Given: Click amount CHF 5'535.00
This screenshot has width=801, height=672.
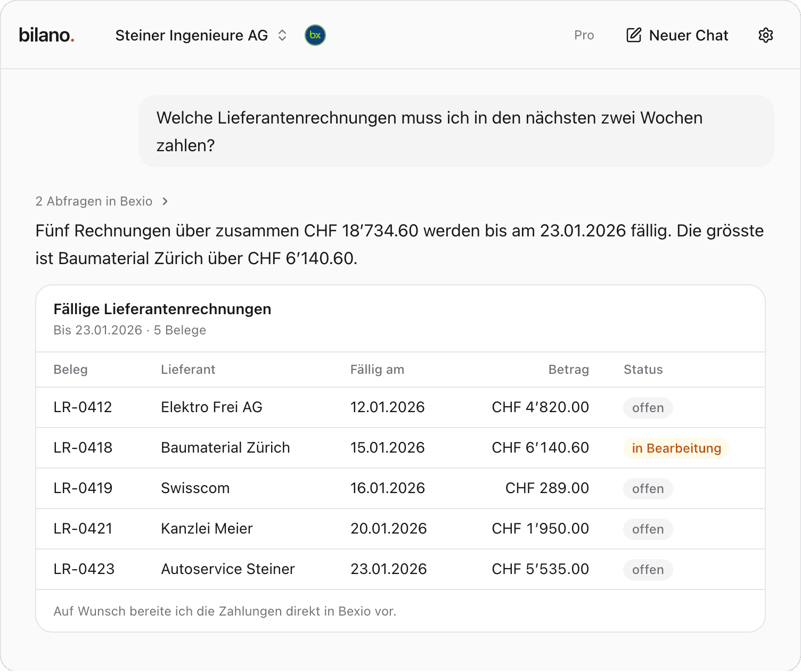Looking at the screenshot, I should point(540,569).
